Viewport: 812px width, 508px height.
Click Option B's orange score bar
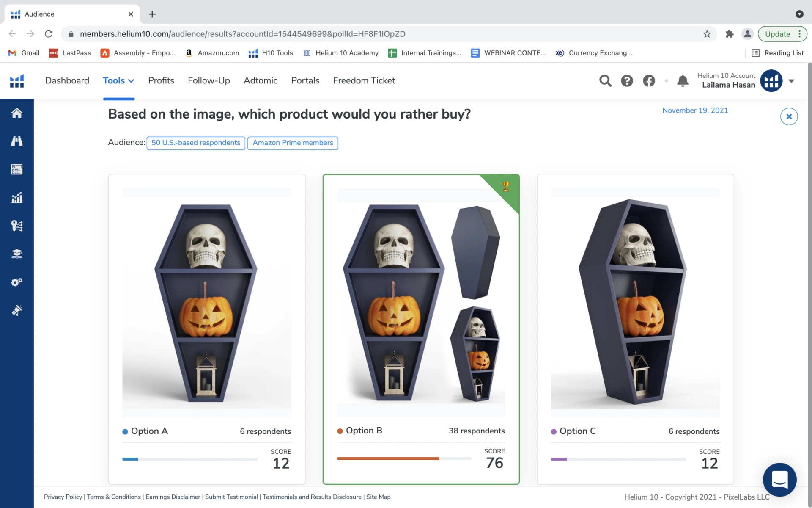pos(388,458)
